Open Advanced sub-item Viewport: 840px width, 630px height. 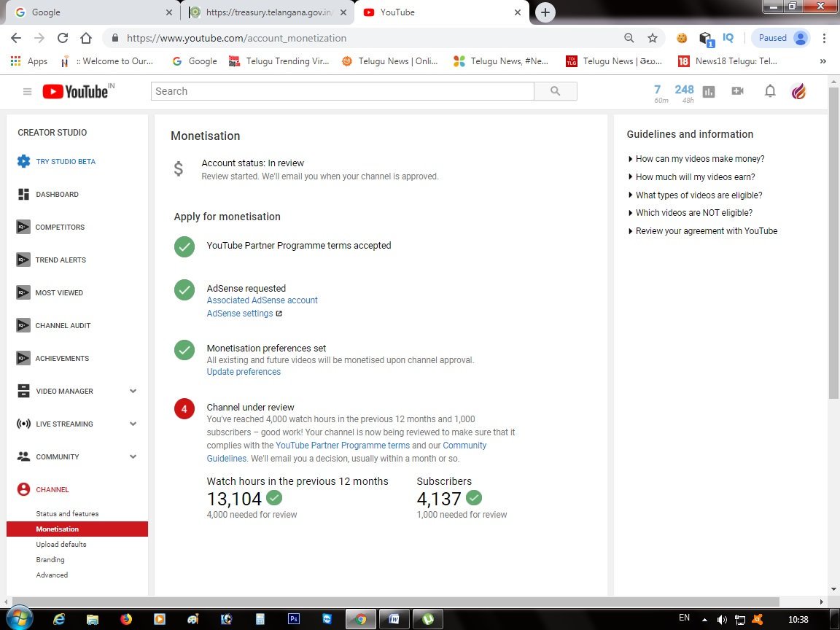tap(52, 575)
